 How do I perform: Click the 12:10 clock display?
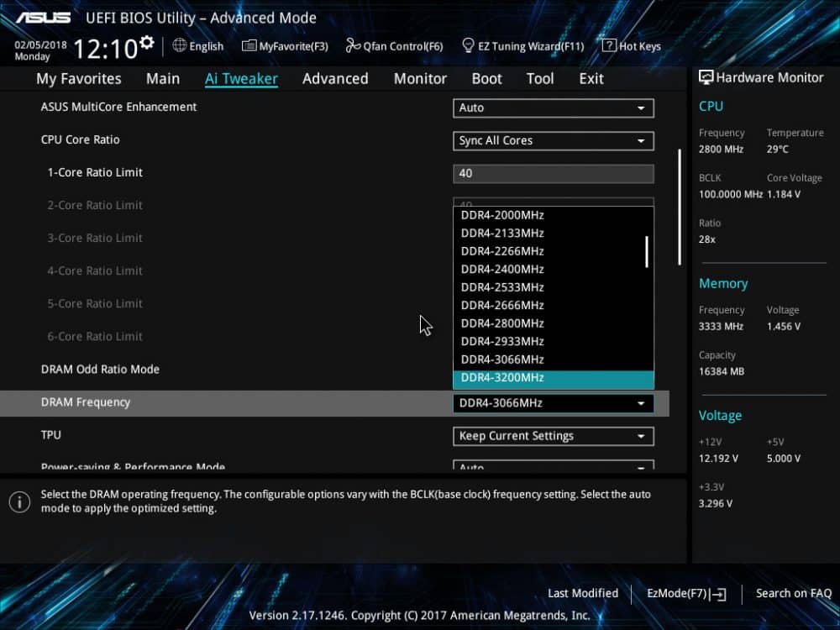click(x=106, y=49)
